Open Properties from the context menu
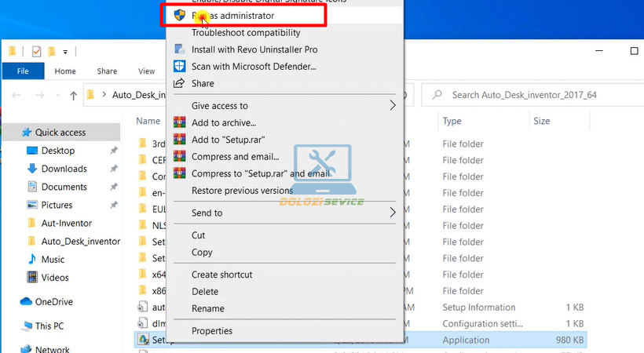The width and height of the screenshot is (644, 353). (x=211, y=331)
